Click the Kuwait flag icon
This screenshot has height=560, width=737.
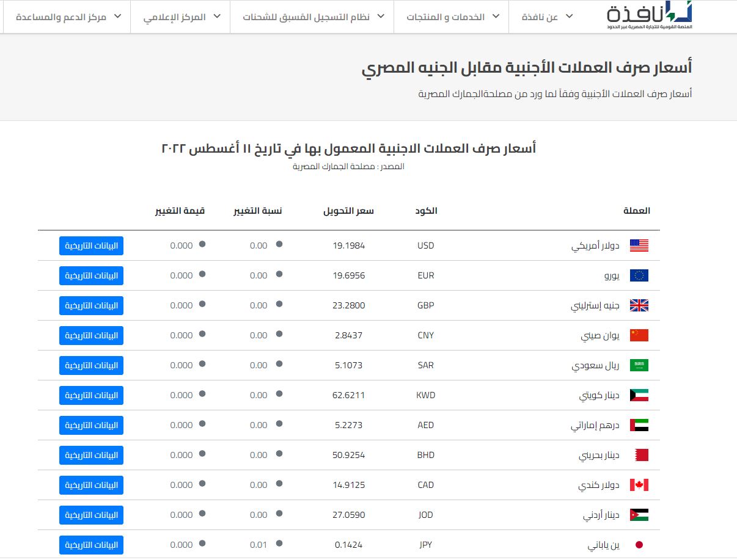coord(639,395)
